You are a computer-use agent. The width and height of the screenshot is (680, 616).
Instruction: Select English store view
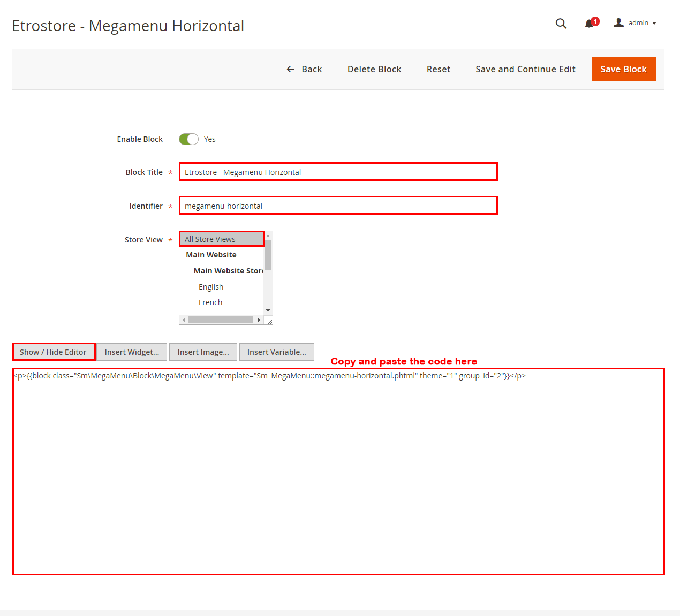coord(211,287)
